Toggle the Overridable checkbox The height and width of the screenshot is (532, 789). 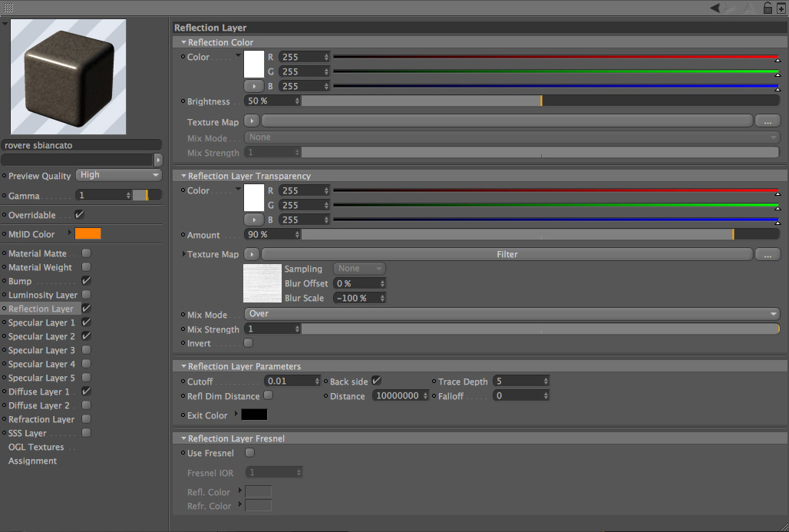coord(80,214)
